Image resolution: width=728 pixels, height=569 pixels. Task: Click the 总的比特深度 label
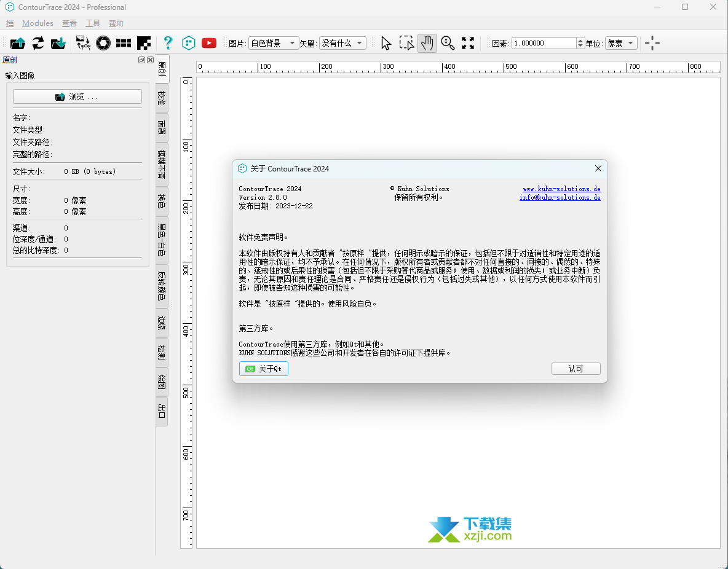(36, 250)
